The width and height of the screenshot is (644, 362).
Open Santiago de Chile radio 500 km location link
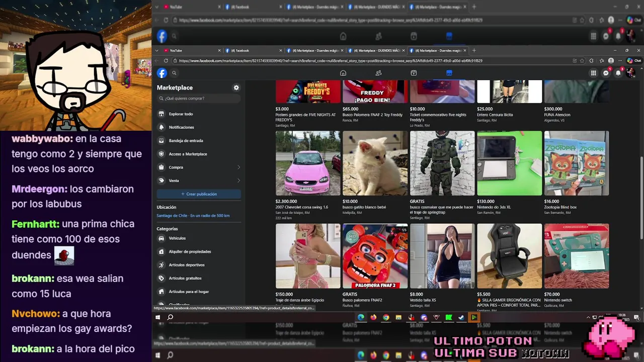tap(193, 216)
